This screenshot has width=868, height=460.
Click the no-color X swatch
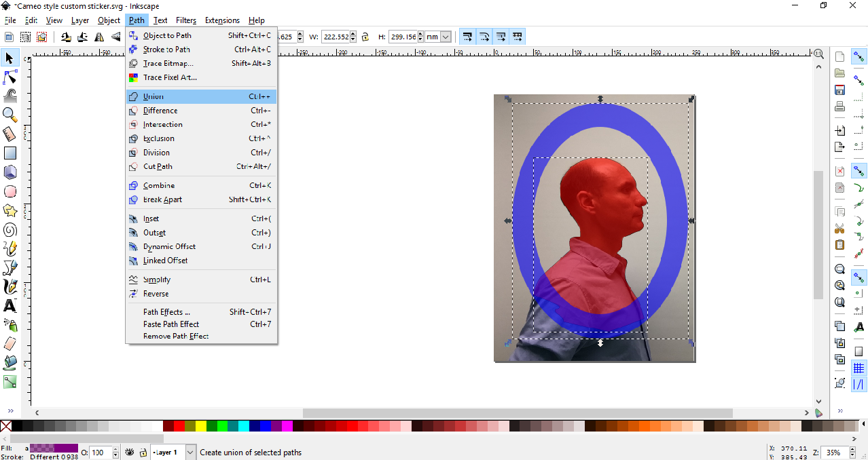(x=5, y=426)
